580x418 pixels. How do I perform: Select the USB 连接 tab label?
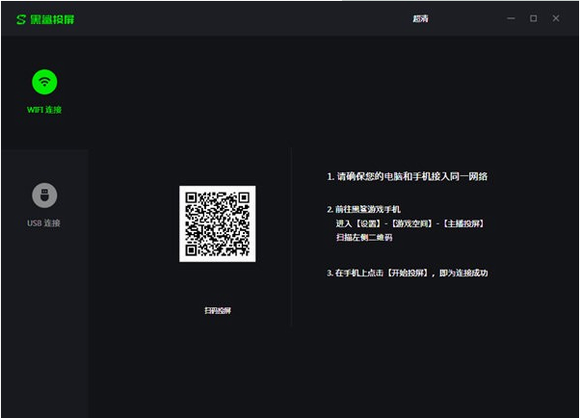point(44,223)
